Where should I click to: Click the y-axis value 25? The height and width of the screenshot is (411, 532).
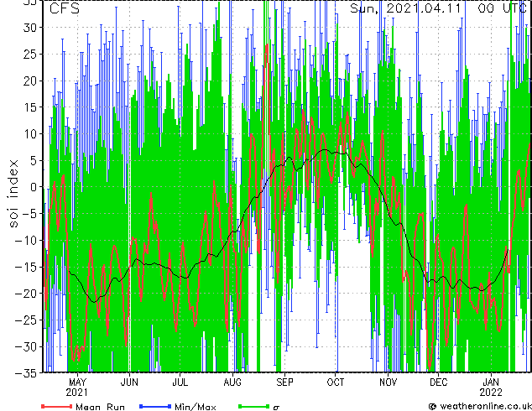pos(30,55)
